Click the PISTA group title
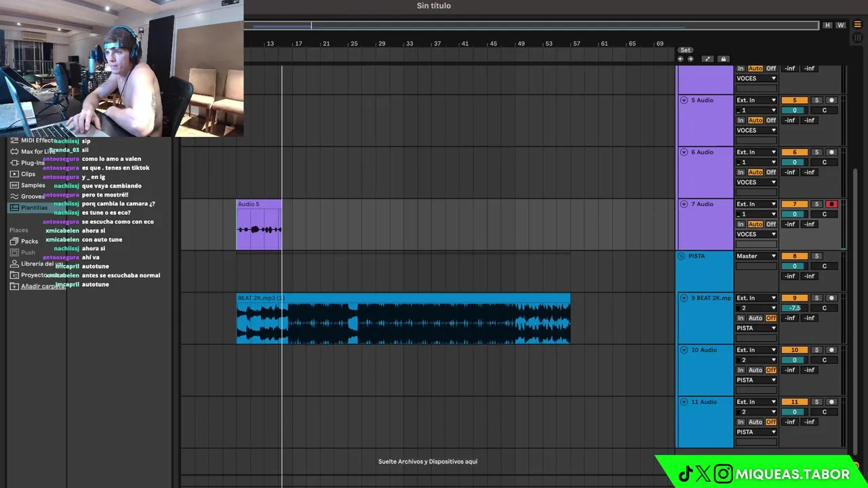The image size is (868, 488). click(696, 256)
